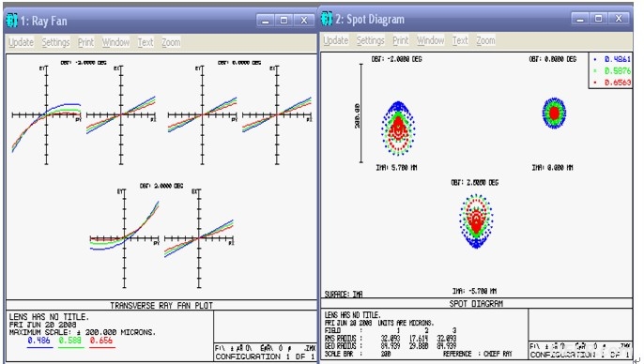Click the RMS RADIUS row in Spot Diagram

point(391,339)
